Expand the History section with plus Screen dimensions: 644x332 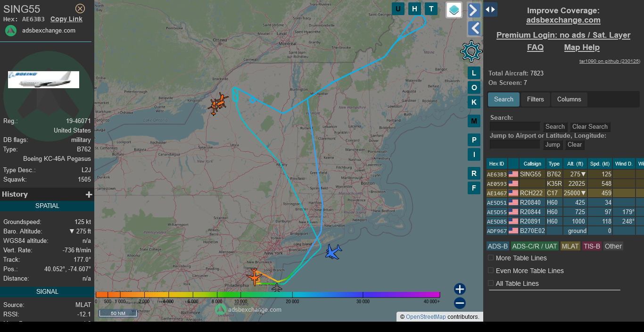[89, 194]
